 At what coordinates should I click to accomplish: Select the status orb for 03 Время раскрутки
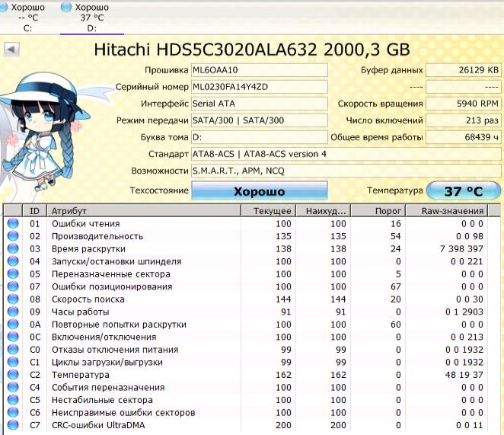point(13,248)
